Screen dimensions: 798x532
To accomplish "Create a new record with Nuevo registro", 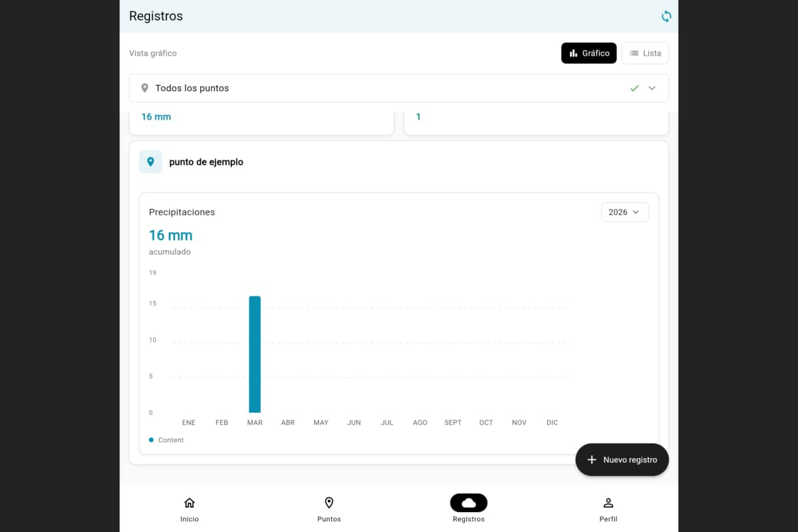I will [622, 460].
